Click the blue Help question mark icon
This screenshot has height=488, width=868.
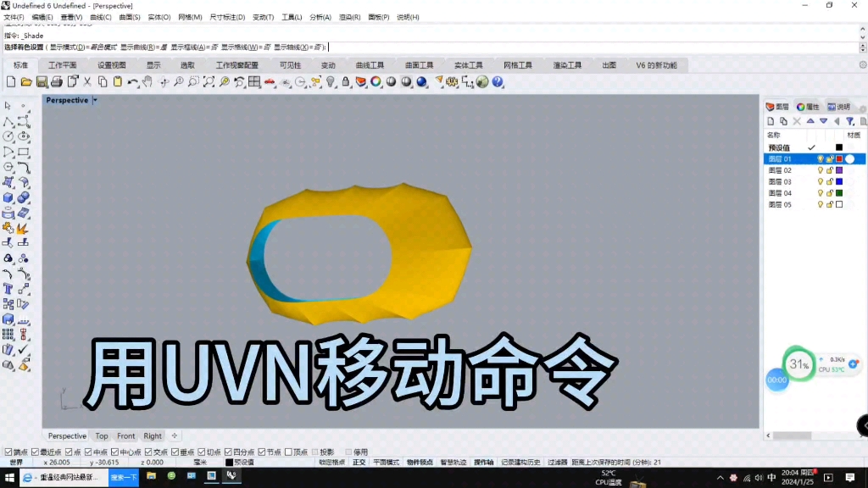click(x=498, y=82)
